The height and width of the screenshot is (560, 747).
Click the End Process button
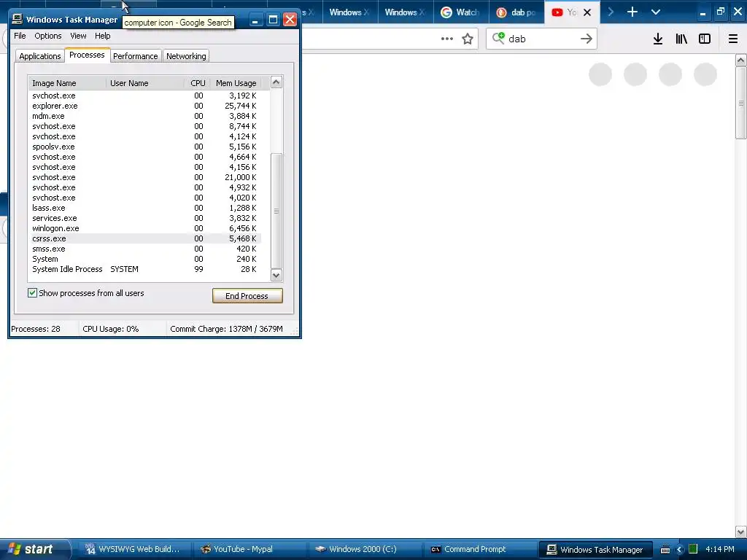tap(247, 296)
